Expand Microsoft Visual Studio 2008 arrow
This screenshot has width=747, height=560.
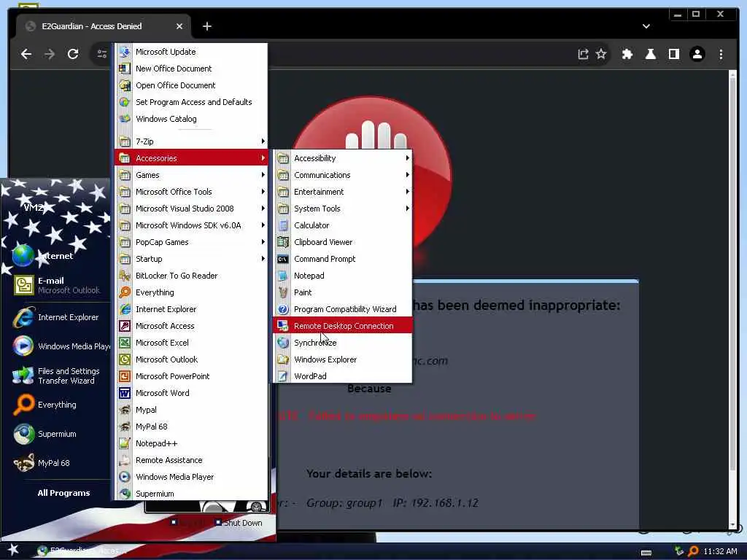[x=263, y=208]
